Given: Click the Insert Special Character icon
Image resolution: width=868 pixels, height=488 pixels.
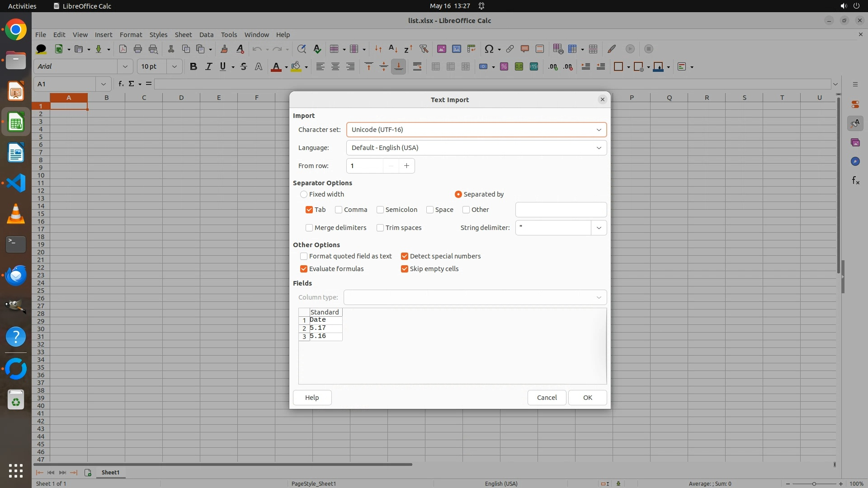Looking at the screenshot, I should pos(489,49).
